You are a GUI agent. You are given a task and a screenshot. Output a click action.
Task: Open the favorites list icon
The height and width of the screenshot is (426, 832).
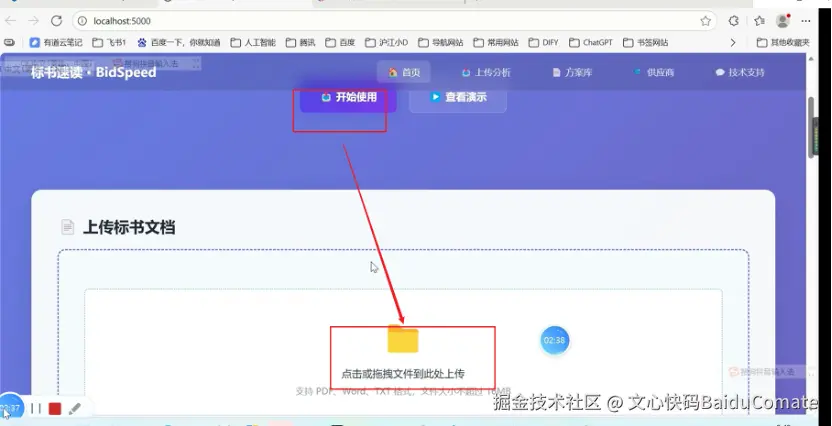[759, 21]
